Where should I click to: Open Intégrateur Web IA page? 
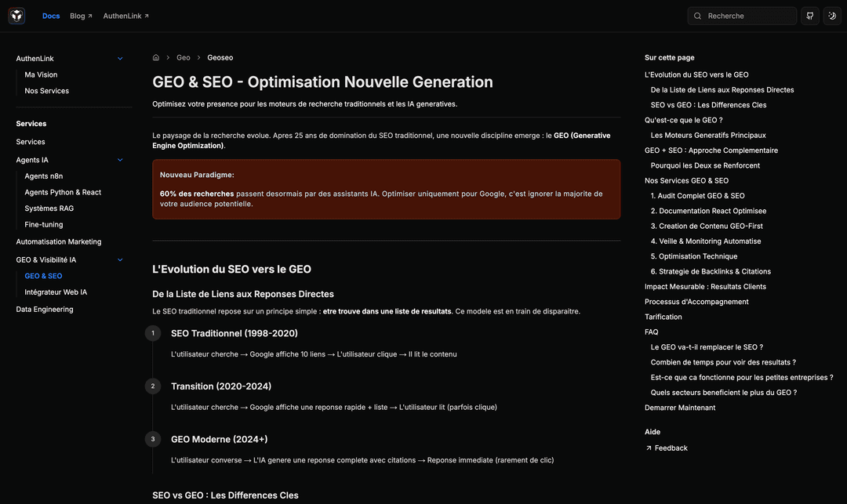56,292
